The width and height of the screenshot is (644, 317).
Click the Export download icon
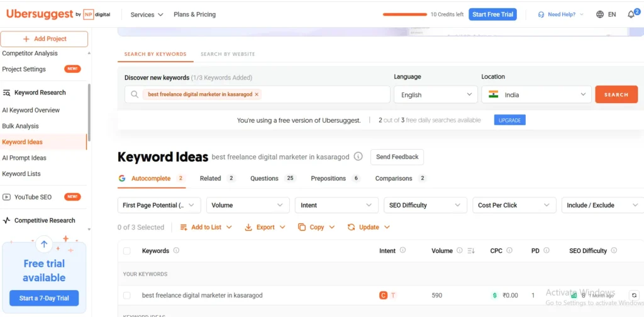coord(248,227)
